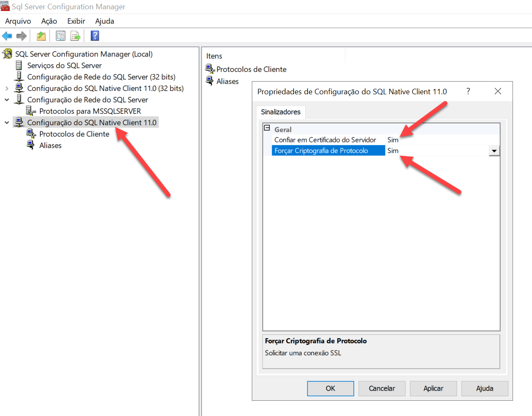Viewport: 532px width, 416px height.
Task: Go up one level with the folder icon
Action: 41,36
